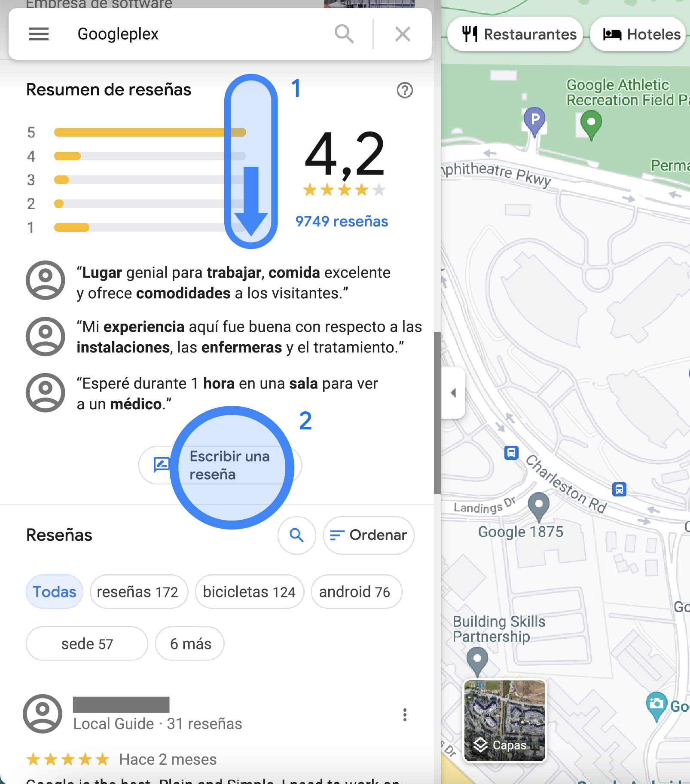The height and width of the screenshot is (784, 690).
Task: Select the 1-star rating bar
Action: pos(150,227)
